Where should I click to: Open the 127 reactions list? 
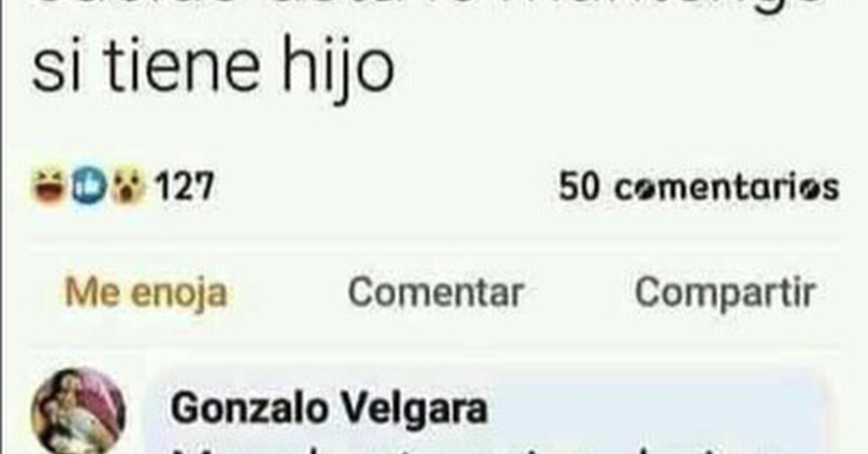[184, 186]
